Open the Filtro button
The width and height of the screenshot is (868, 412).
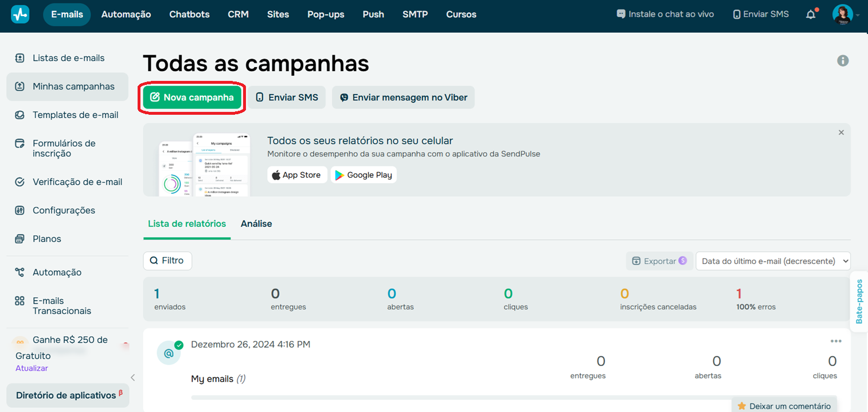pos(167,261)
